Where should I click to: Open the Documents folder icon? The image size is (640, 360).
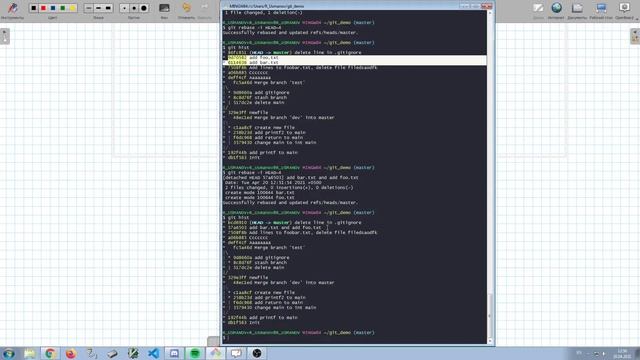[577, 8]
